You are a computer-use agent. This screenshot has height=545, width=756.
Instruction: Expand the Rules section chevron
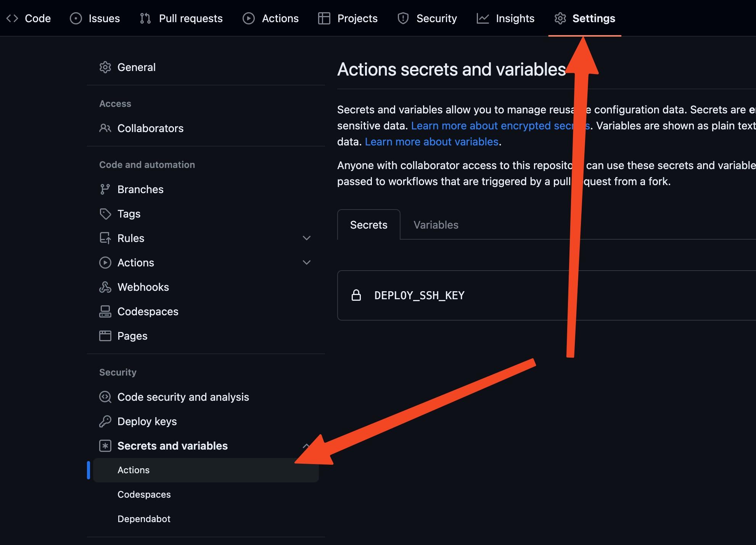click(x=306, y=238)
